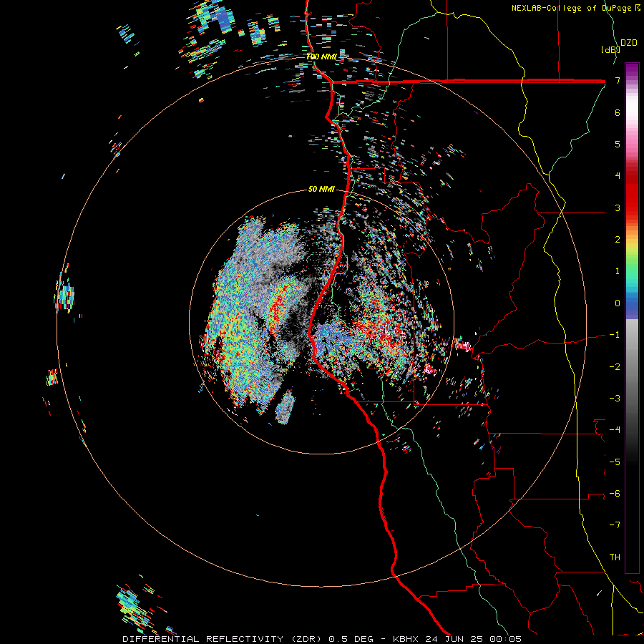644x644 pixels.
Task: Click the -4 value on the color scale
Action: 615,430
